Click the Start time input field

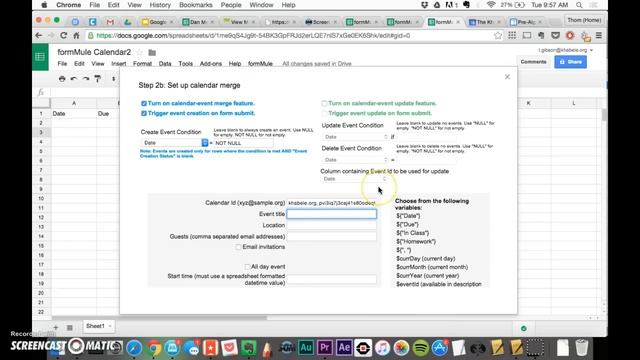pyautogui.click(x=331, y=279)
